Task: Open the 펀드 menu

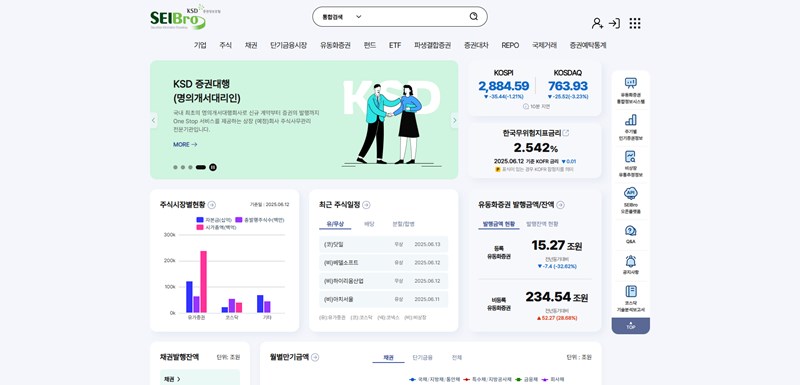Action: pos(370,45)
